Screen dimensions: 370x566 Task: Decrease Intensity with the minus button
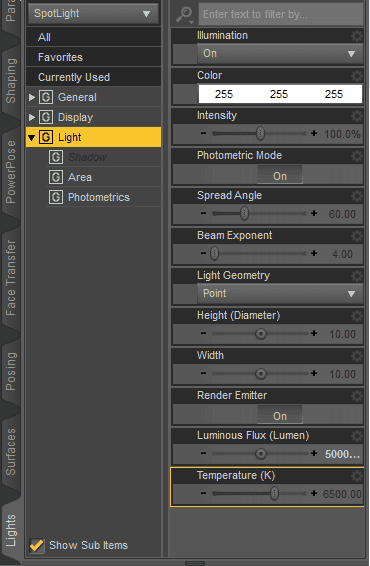[x=204, y=133]
